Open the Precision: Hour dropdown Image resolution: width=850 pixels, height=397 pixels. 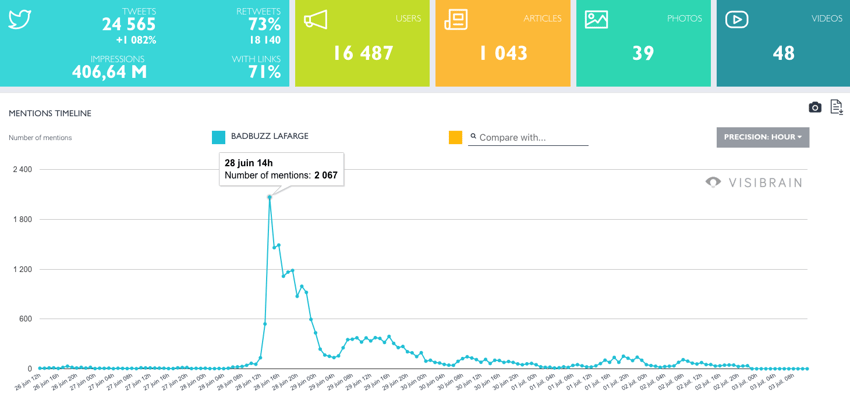click(x=763, y=137)
